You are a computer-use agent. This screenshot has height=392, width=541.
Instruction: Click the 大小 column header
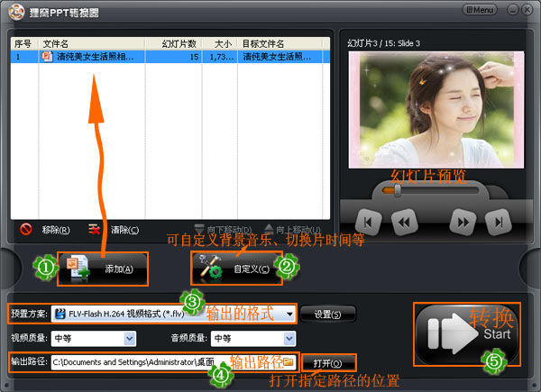219,44
